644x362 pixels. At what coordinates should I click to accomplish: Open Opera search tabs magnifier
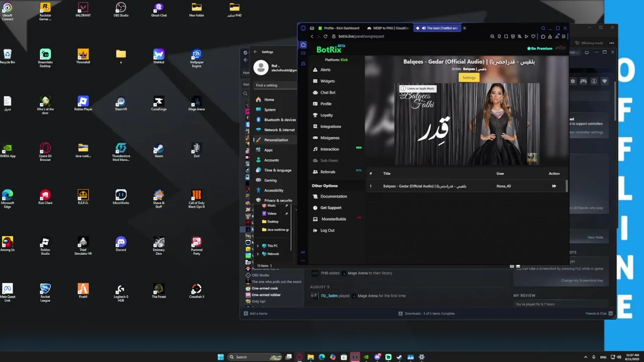pos(543,28)
